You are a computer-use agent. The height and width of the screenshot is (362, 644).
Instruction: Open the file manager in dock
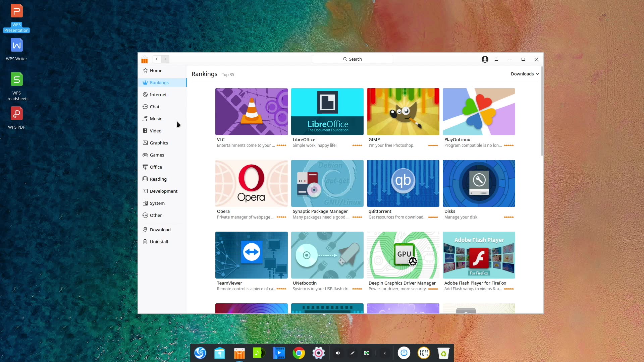[x=220, y=353]
